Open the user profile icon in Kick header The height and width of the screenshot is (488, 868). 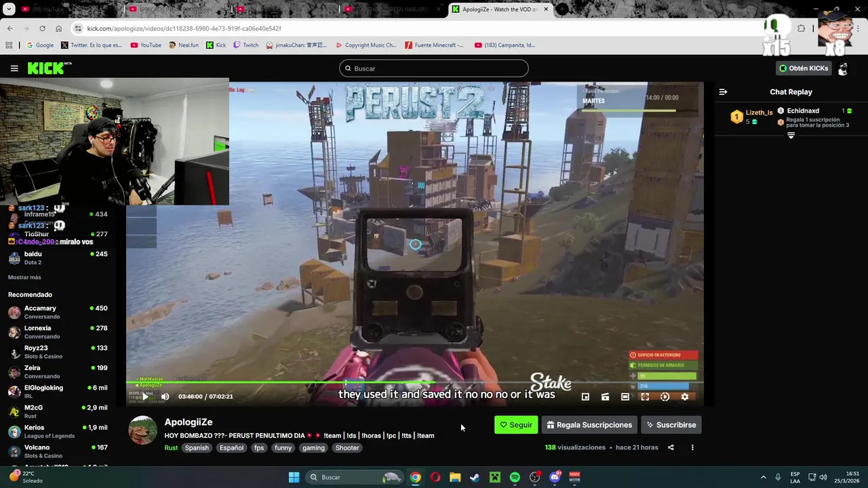(x=843, y=68)
